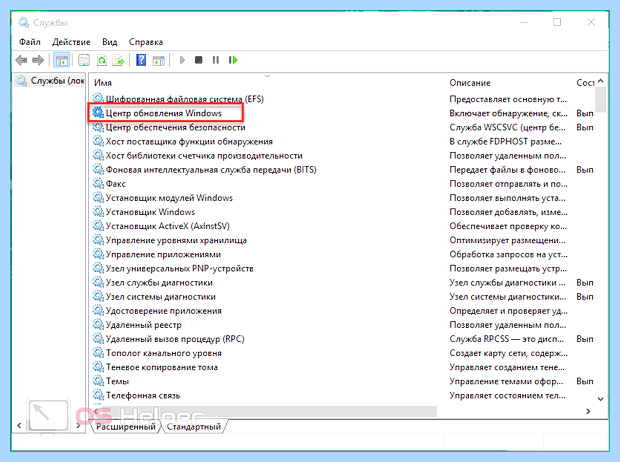Click gear icon beside Телефонная связь
Screen dimensions: 620x462
click(98, 395)
